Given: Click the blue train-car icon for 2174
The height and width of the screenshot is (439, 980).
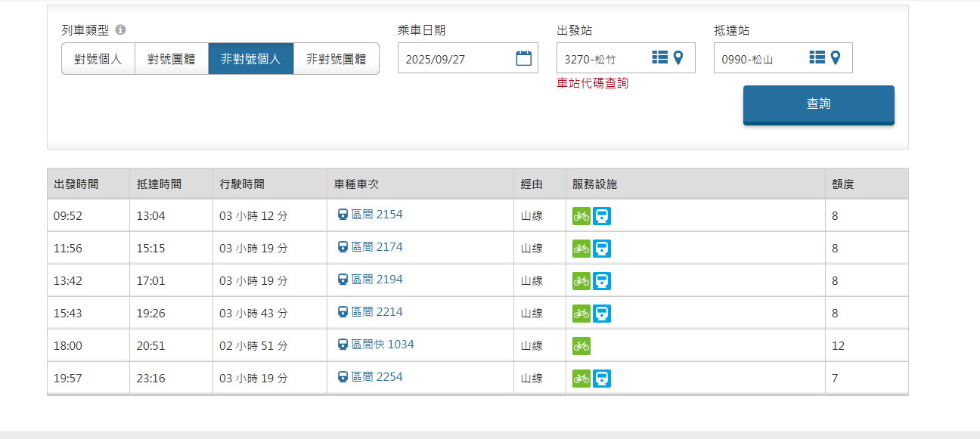Looking at the screenshot, I should (602, 249).
